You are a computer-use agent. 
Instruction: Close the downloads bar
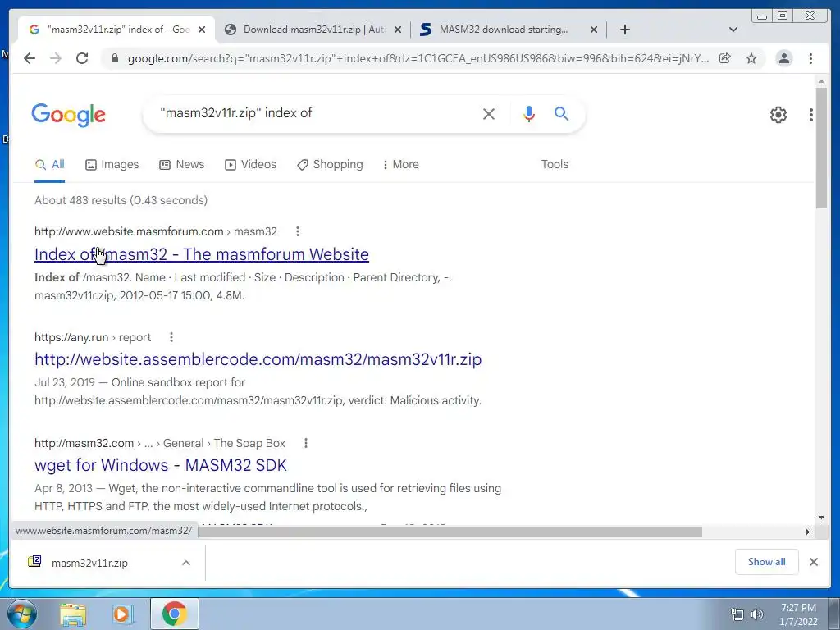[813, 562]
